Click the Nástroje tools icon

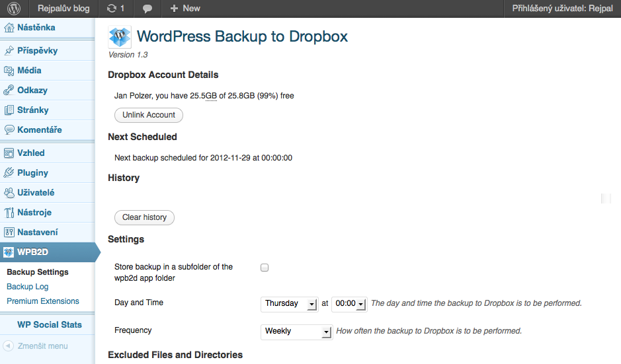[9, 213]
